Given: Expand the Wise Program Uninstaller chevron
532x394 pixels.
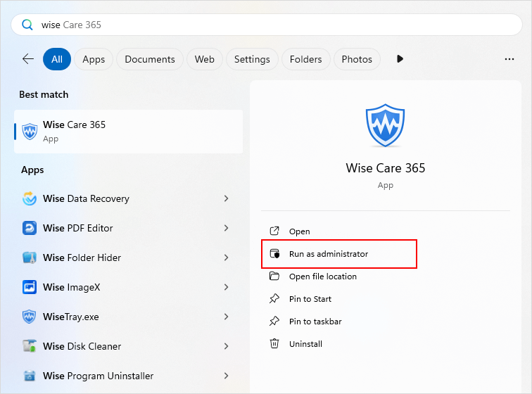Looking at the screenshot, I should pos(227,376).
